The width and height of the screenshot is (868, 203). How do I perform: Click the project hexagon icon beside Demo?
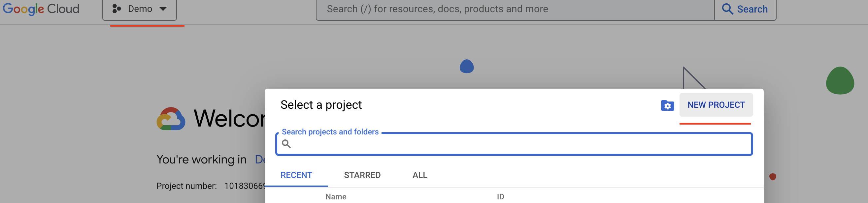(x=117, y=9)
